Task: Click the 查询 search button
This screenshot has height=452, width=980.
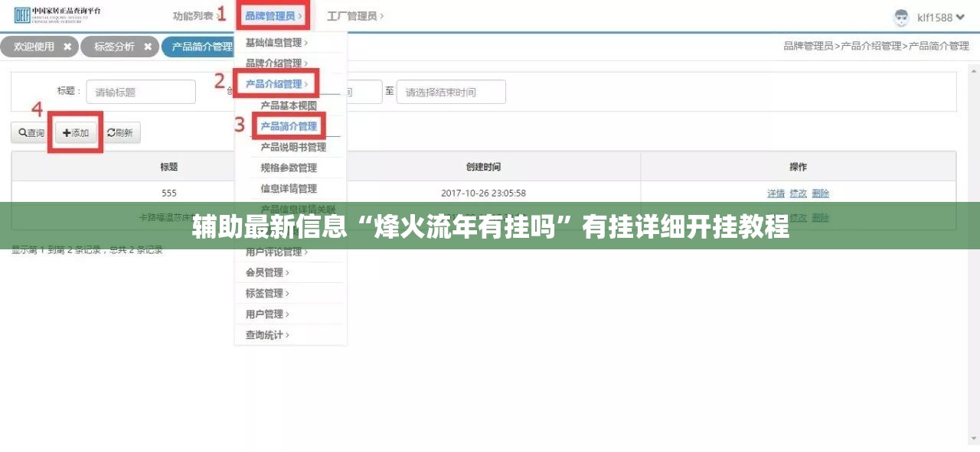Action: tap(31, 132)
